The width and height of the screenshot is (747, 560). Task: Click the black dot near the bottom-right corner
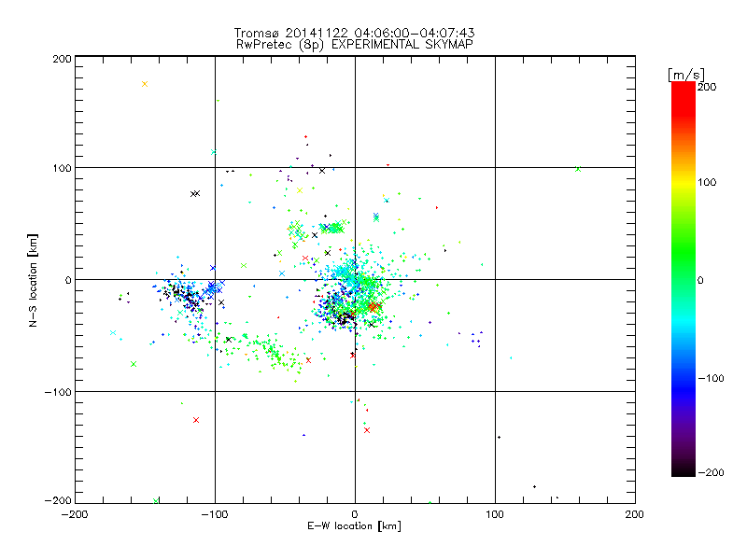[534, 486]
